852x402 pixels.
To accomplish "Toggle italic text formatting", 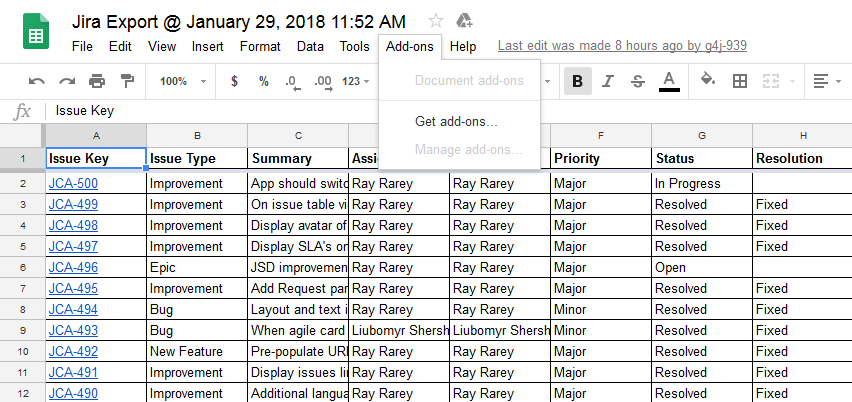I will 608,81.
